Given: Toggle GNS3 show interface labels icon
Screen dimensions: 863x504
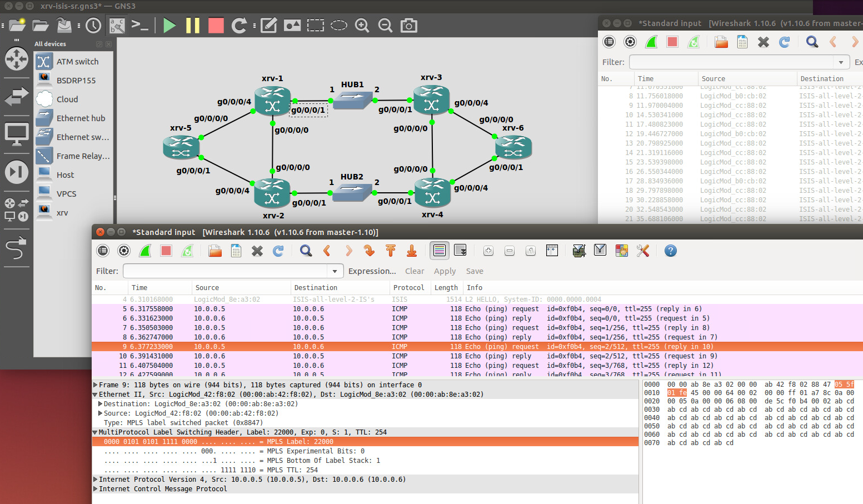Looking at the screenshot, I should pos(117,26).
